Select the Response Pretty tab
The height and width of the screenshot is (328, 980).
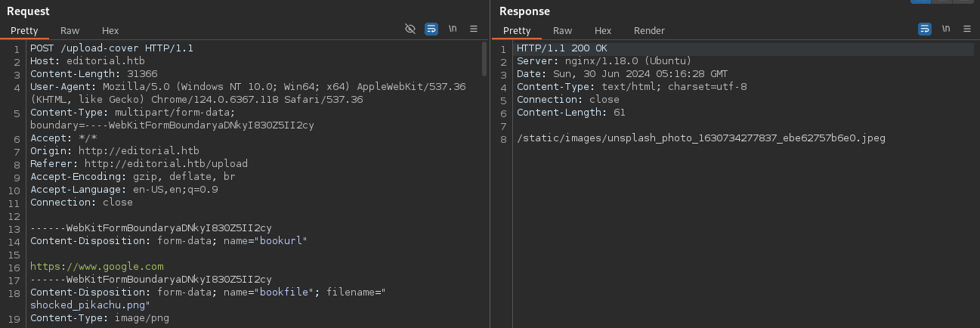517,30
